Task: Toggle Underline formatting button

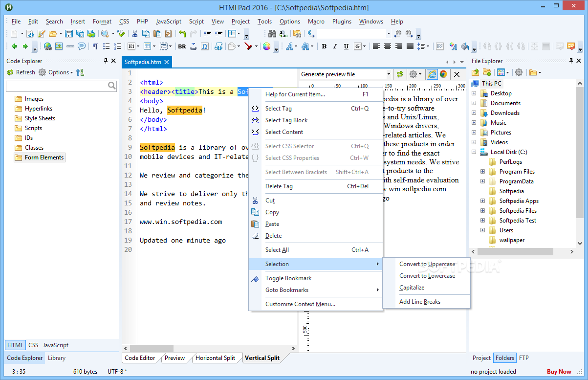Action: pyautogui.click(x=346, y=46)
